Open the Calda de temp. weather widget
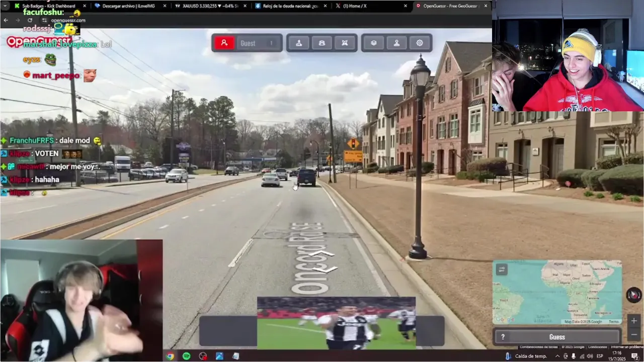The image size is (644, 362). (x=526, y=356)
